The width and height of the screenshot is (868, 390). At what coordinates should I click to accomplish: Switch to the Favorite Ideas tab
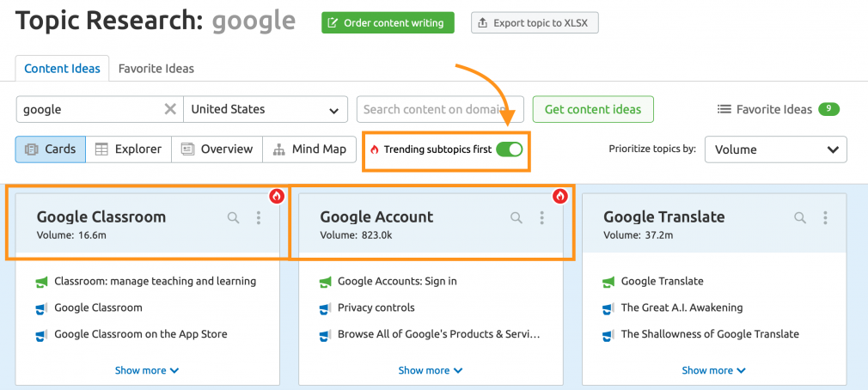point(156,69)
